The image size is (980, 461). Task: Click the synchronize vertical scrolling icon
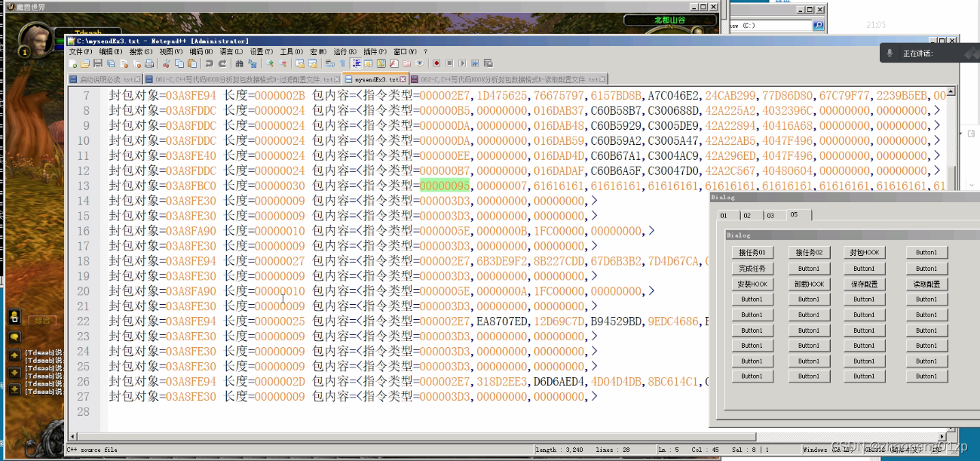pyautogui.click(x=299, y=63)
